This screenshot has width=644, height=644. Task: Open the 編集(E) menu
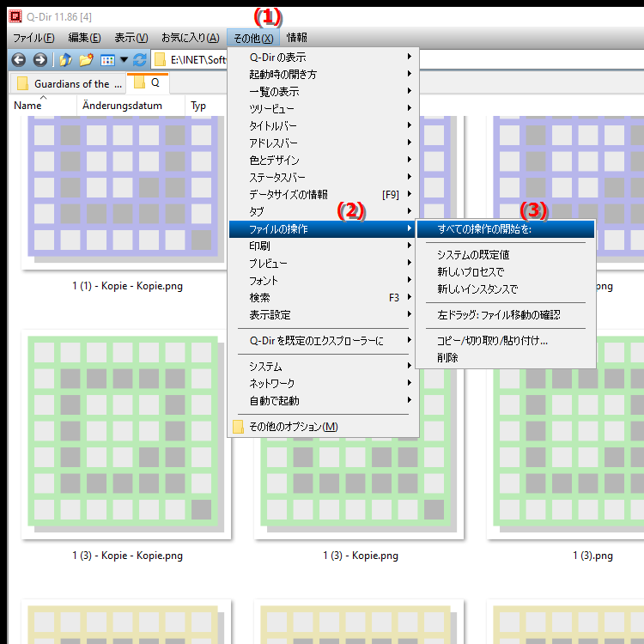[84, 38]
